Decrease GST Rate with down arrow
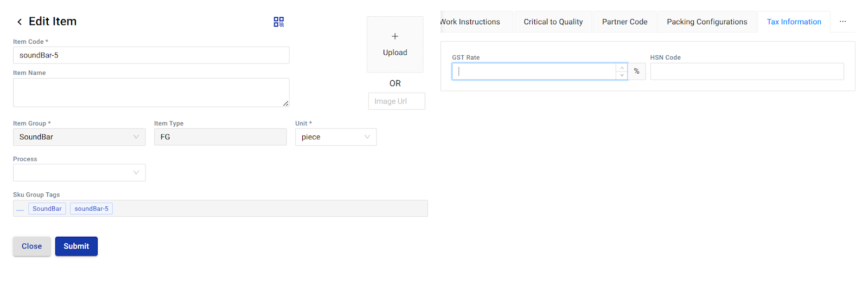868x293 pixels. point(622,75)
